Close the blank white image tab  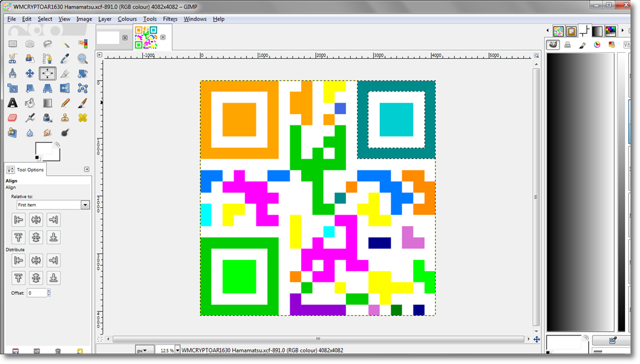(125, 37)
